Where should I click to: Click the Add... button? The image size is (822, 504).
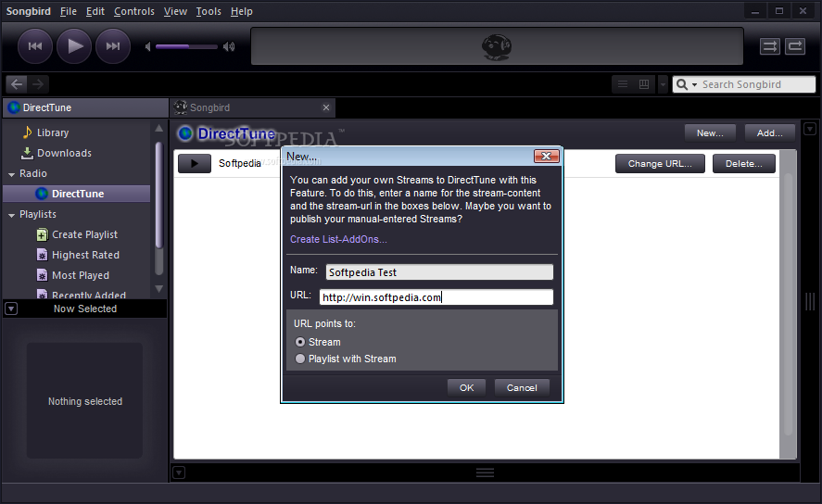coord(769,133)
